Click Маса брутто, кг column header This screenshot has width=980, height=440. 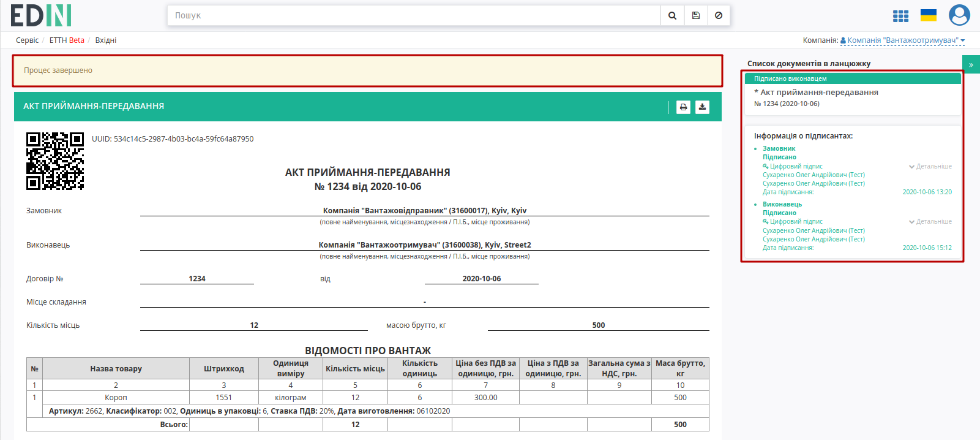tap(680, 368)
